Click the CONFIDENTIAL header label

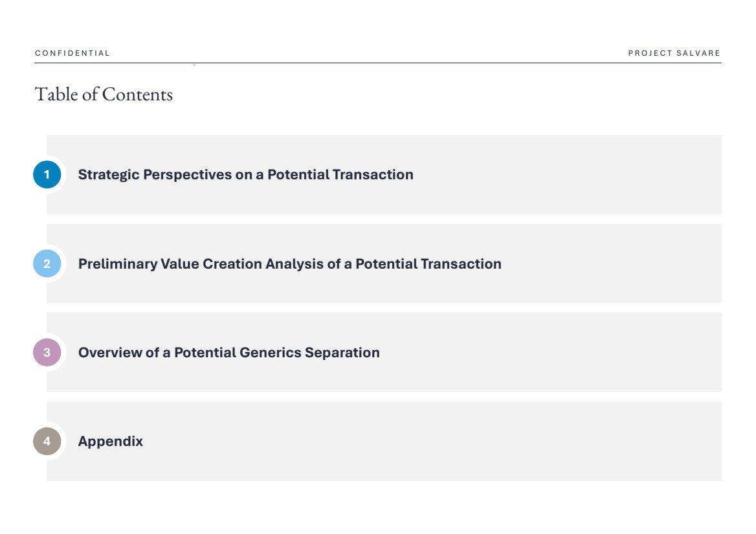coord(72,53)
